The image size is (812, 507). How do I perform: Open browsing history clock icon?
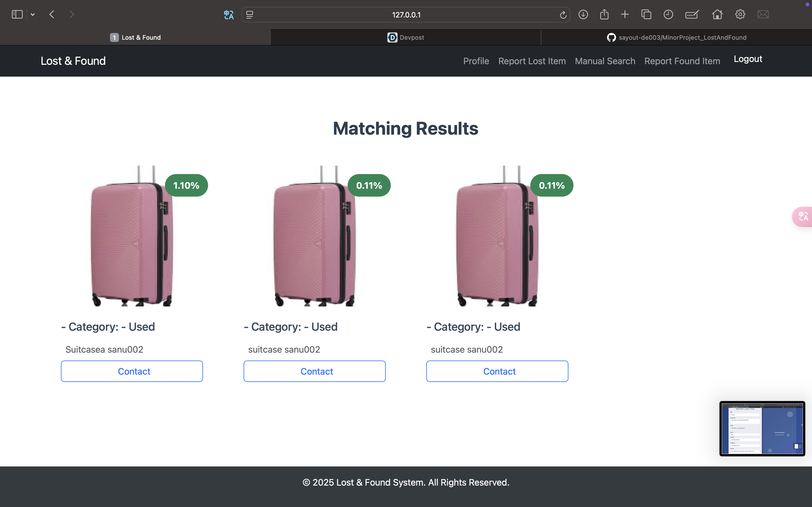[x=668, y=14]
